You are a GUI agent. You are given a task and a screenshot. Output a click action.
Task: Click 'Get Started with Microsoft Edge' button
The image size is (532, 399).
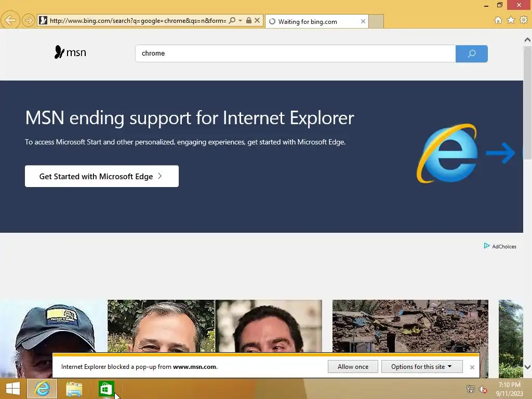(102, 176)
